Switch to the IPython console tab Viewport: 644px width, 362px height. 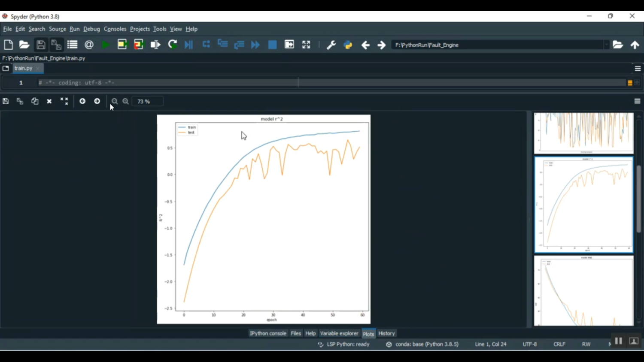(268, 333)
